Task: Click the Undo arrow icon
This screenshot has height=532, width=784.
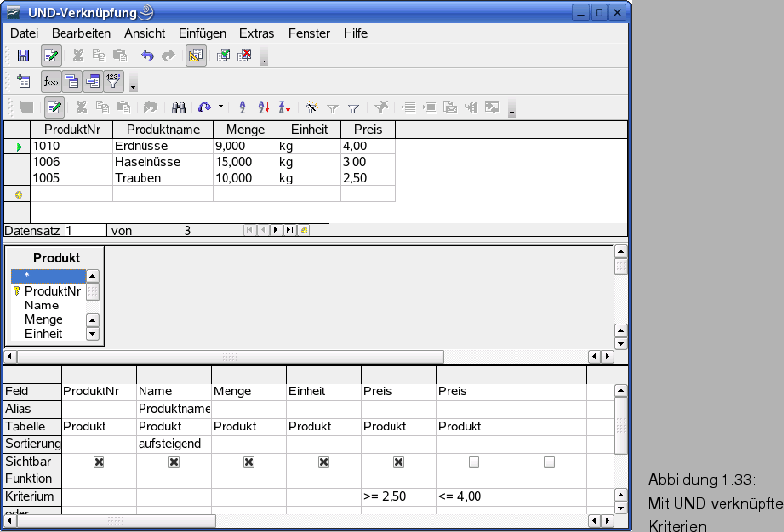Action: [x=147, y=56]
